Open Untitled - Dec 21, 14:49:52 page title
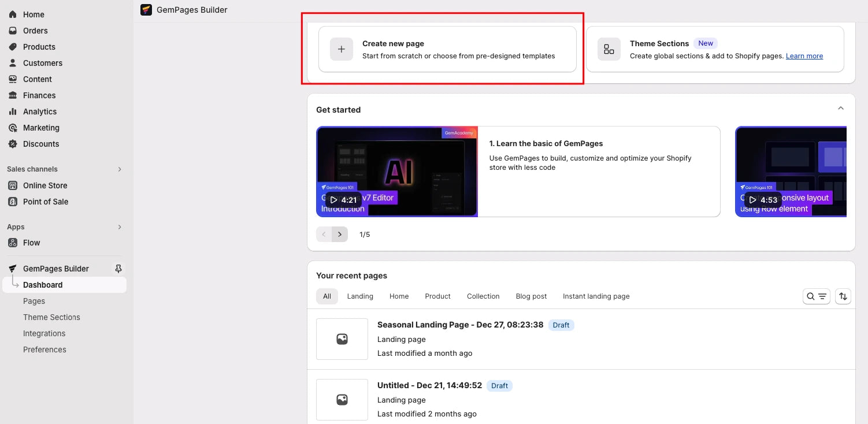The width and height of the screenshot is (868, 424). pos(429,385)
